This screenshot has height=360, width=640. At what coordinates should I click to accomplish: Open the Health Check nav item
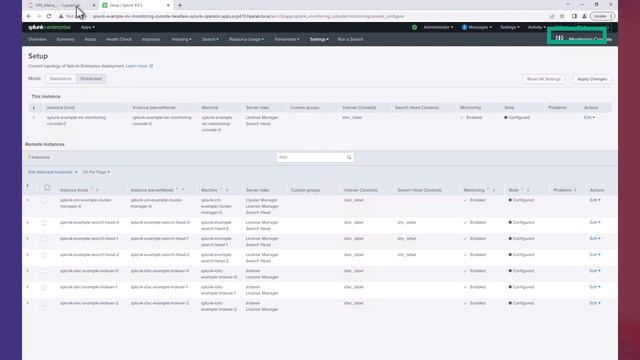point(119,40)
